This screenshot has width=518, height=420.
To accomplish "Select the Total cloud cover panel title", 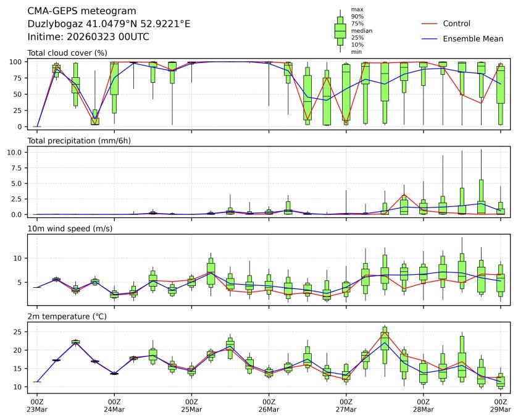I will (67, 53).
